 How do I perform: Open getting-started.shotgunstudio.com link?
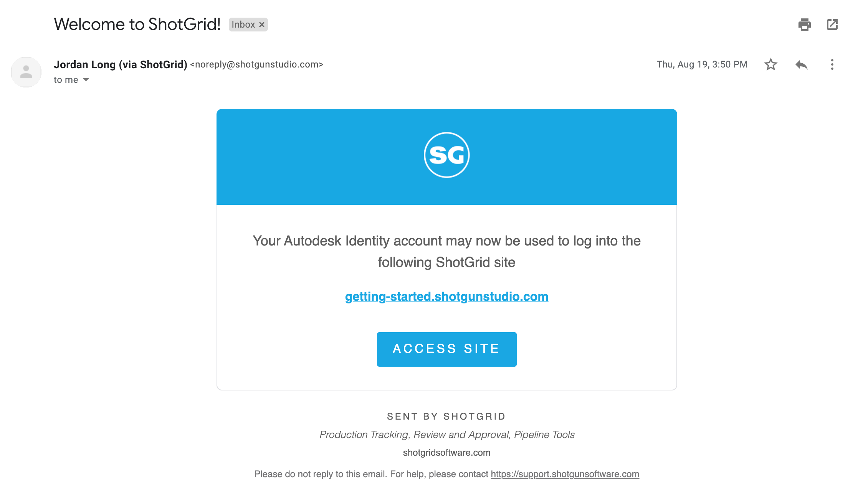click(446, 296)
